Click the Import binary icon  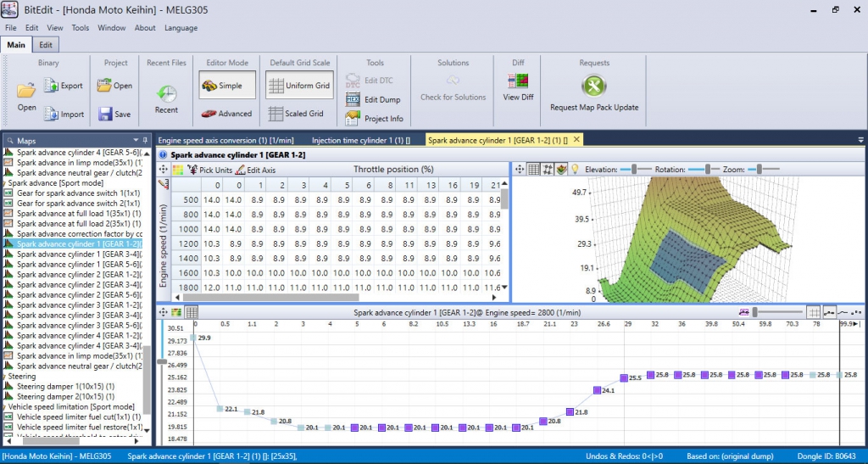tap(51, 114)
